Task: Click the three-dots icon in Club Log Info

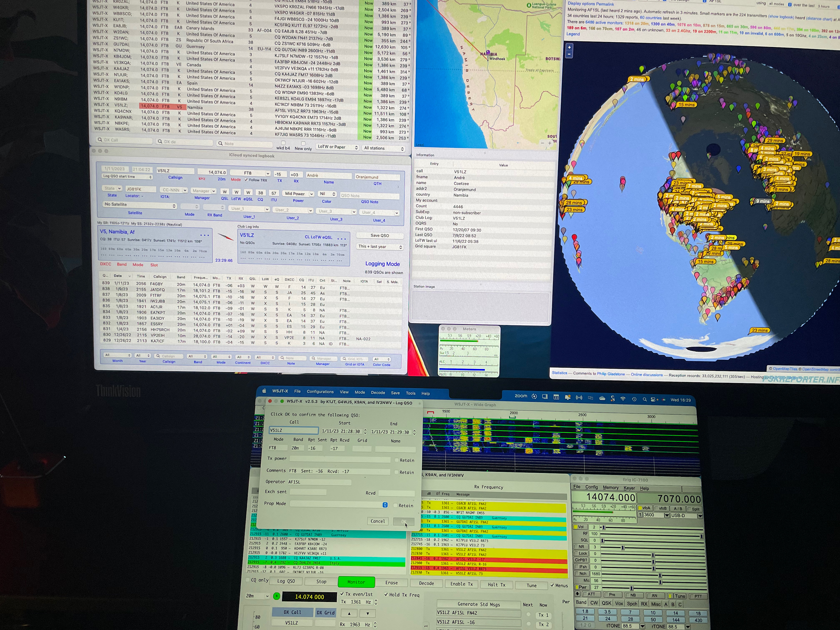Action: [x=341, y=239]
